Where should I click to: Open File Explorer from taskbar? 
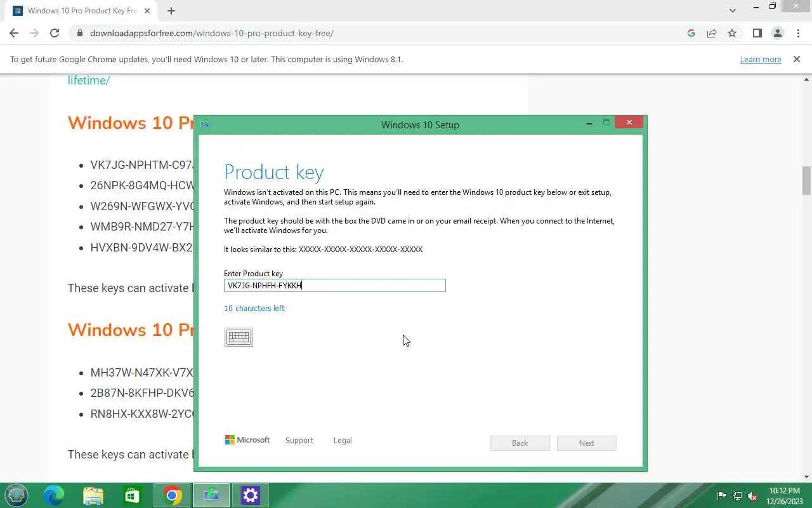(93, 495)
